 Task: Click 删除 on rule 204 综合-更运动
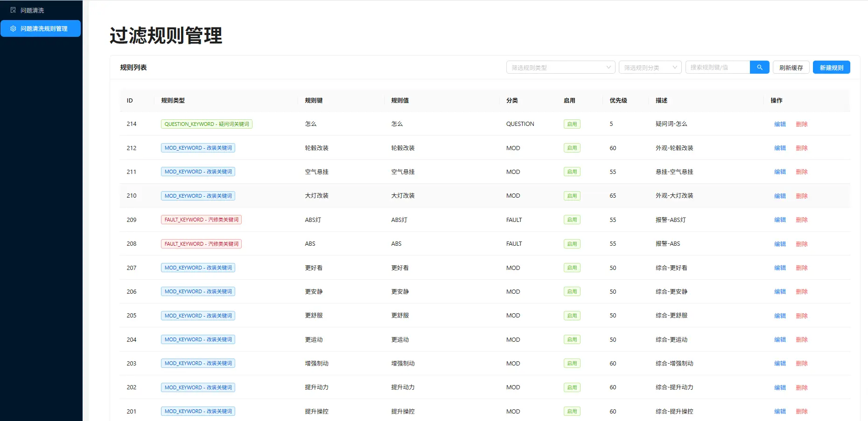(x=802, y=339)
